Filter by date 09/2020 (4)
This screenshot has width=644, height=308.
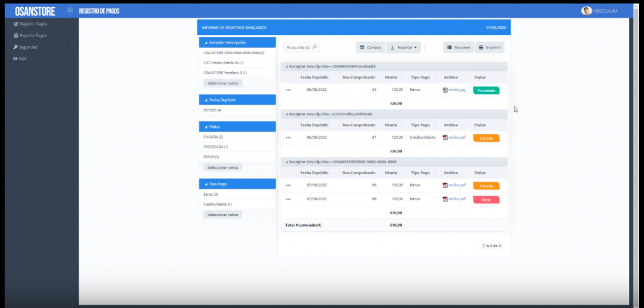pos(213,110)
